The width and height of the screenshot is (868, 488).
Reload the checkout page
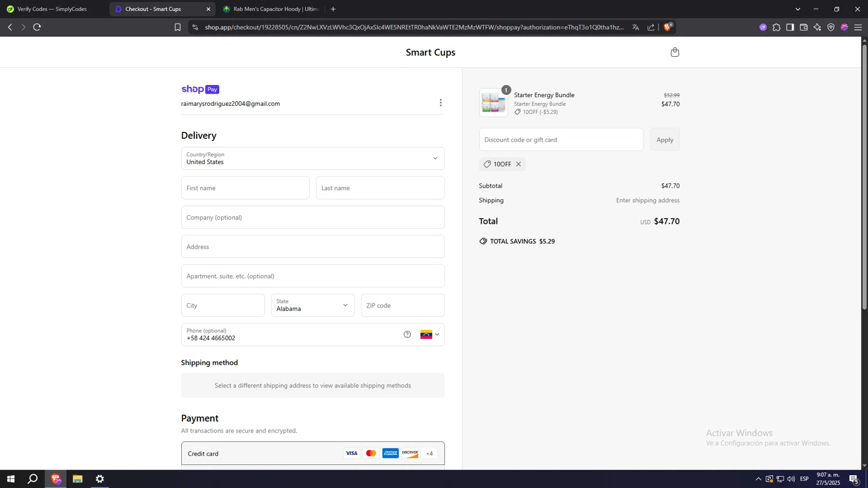coord(37,27)
